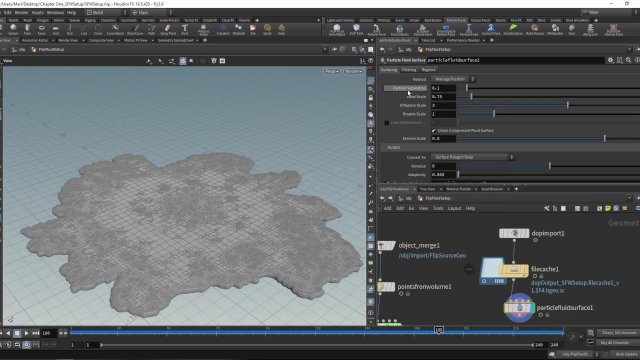Open the Geometry Spreadsheet tab dropdown arrow

point(197,40)
